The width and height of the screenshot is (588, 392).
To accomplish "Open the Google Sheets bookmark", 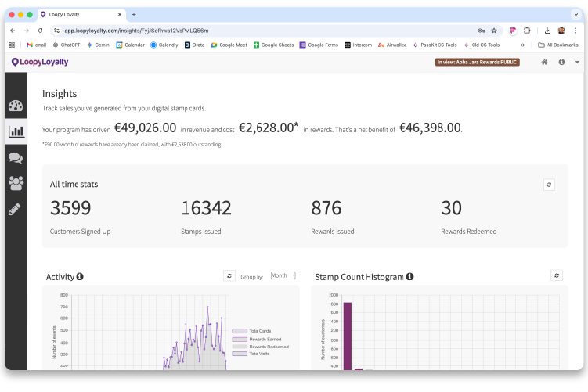I will pyautogui.click(x=274, y=45).
